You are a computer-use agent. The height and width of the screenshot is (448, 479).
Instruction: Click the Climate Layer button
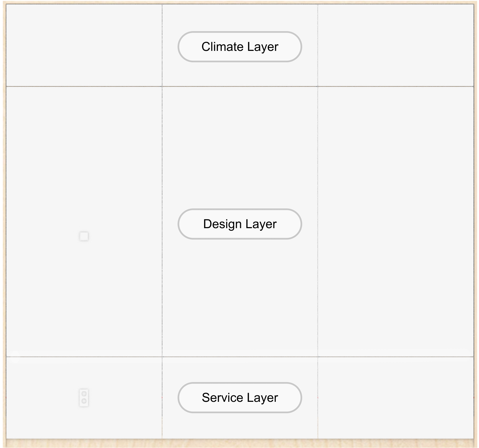pyautogui.click(x=240, y=47)
